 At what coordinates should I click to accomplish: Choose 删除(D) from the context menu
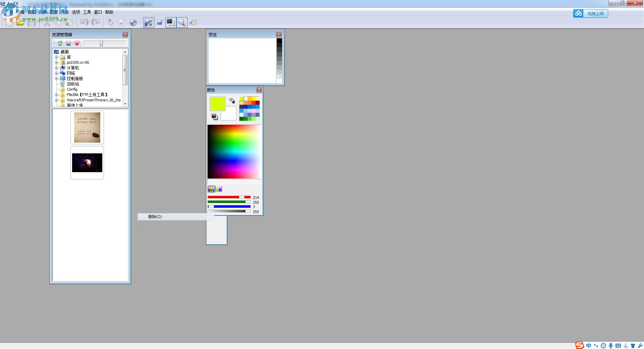click(x=176, y=217)
